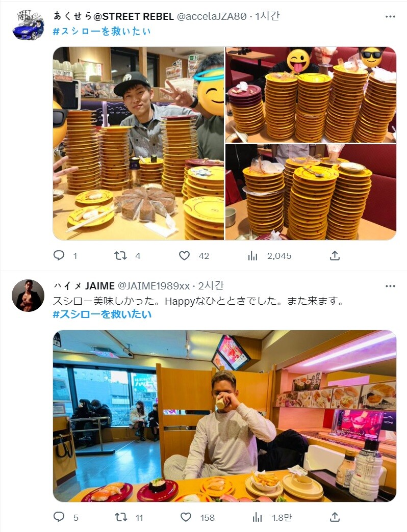The width and height of the screenshot is (407, 532).
Task: Like the JAIME tweet with 158 likes
Action: [x=185, y=517]
